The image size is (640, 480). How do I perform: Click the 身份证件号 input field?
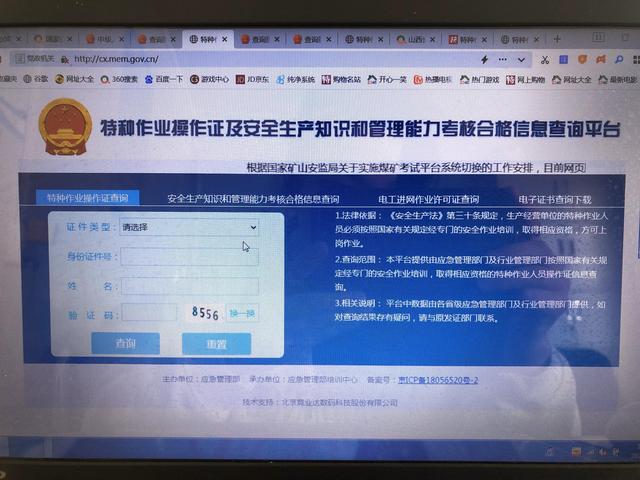tap(189, 257)
